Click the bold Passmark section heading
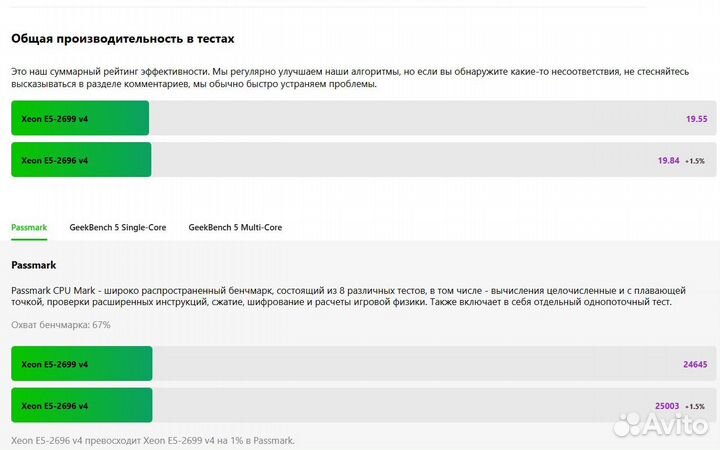Image resolution: width=720 pixels, height=450 pixels. [33, 265]
